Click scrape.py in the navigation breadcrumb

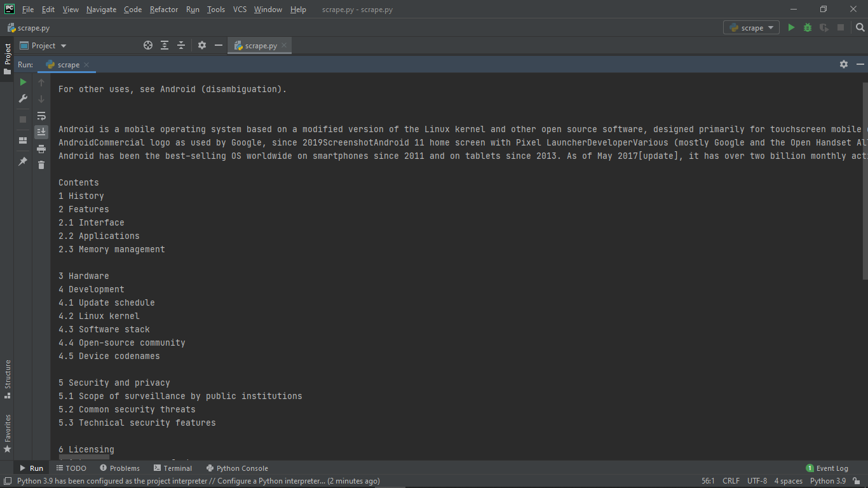click(x=29, y=28)
